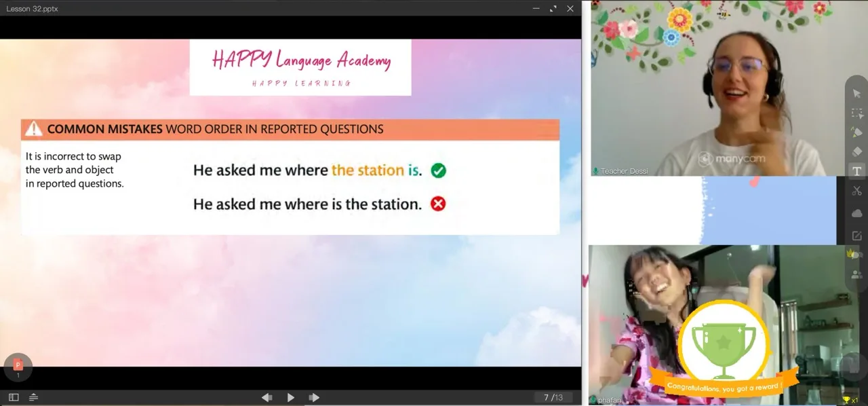
Task: Activate the eraser tool
Action: tap(856, 152)
